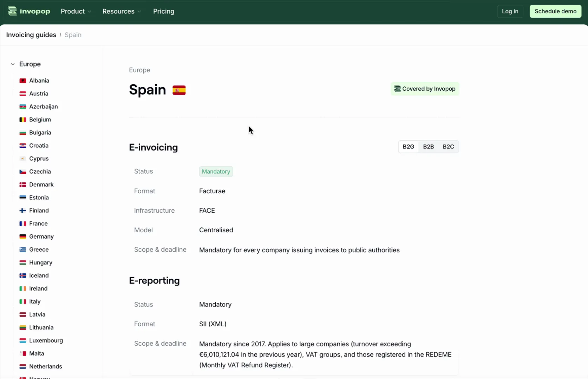588x379 pixels.
Task: Click the Austria flag icon
Action: 23,94
